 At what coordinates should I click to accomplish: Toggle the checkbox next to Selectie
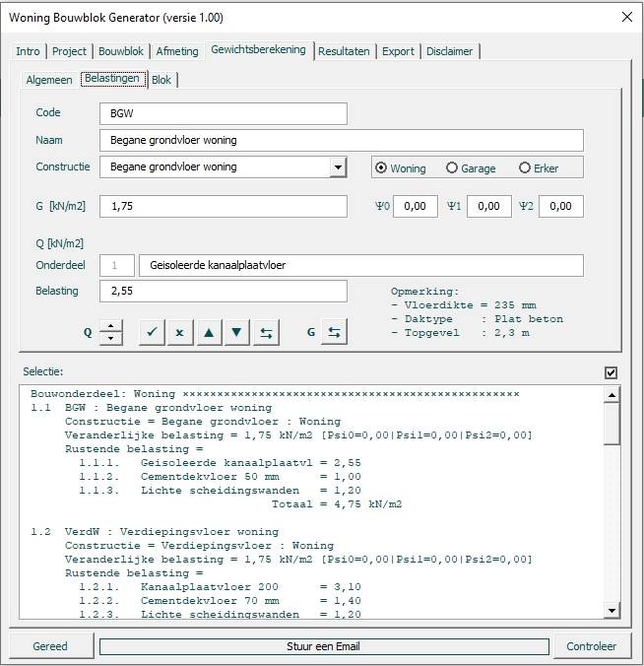pyautogui.click(x=611, y=372)
